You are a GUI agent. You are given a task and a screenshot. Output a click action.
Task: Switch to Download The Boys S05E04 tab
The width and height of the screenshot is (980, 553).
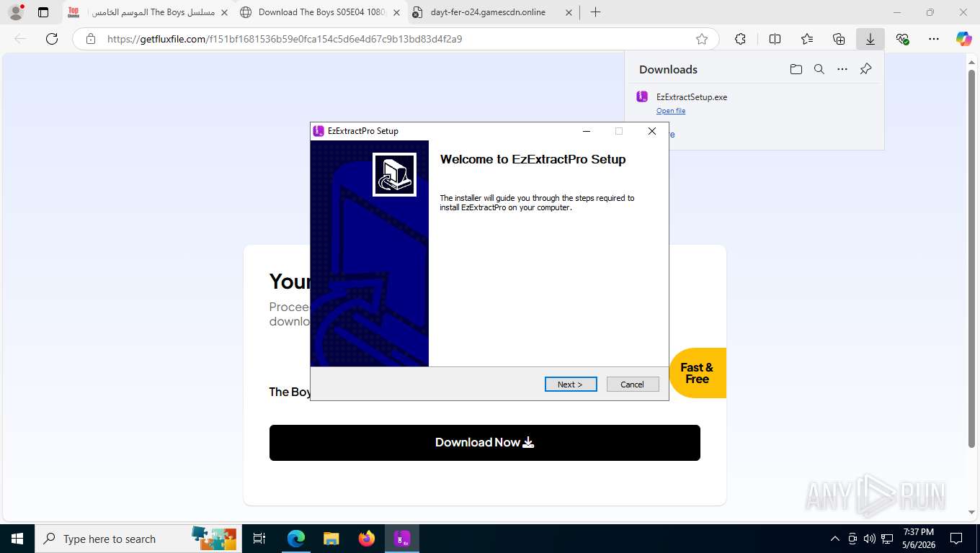click(x=320, y=12)
